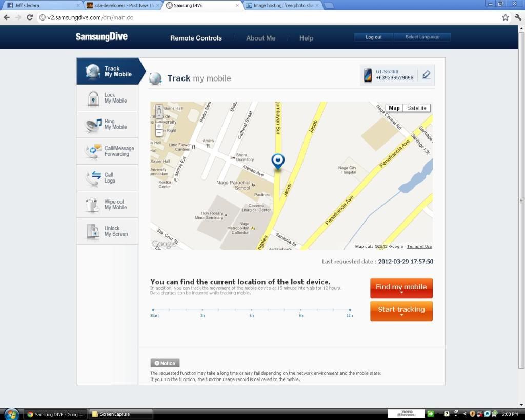525x420 pixels.
Task: Zoom in the map with plus button
Action: (159, 126)
